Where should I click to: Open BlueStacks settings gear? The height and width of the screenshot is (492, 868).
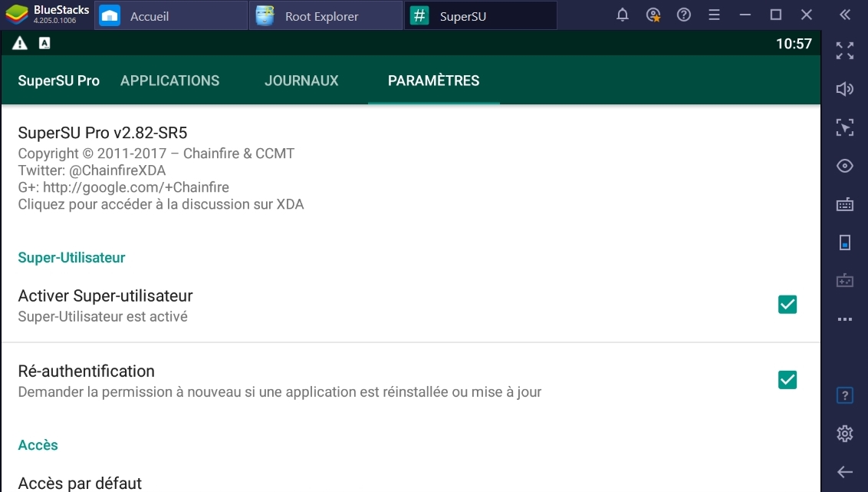coord(845,433)
